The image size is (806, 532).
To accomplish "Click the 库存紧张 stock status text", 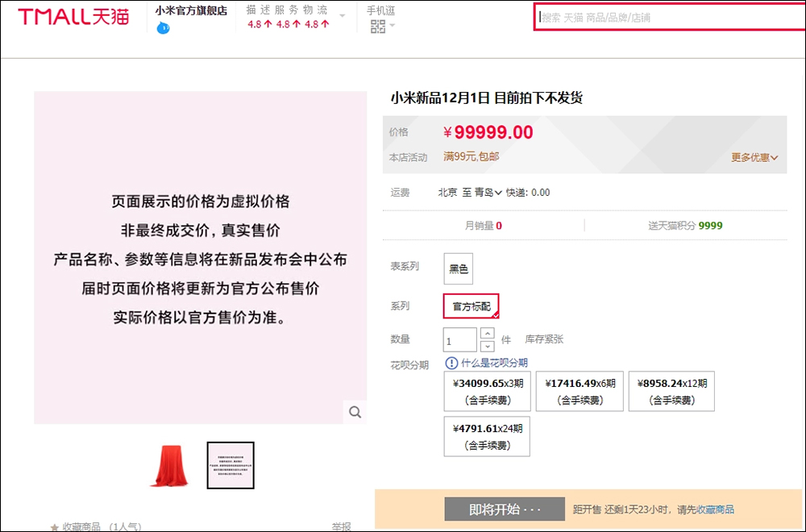I will coord(544,339).
